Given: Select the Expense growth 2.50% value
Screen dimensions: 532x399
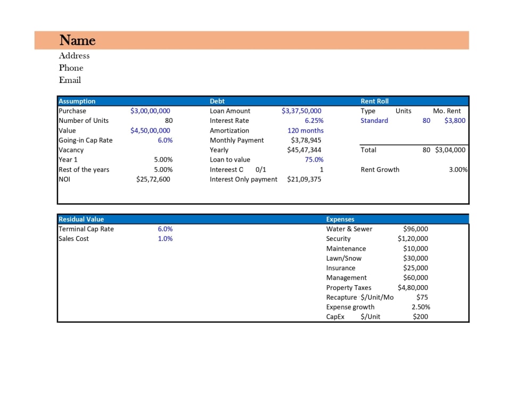Looking at the screenshot, I should click(421, 307).
